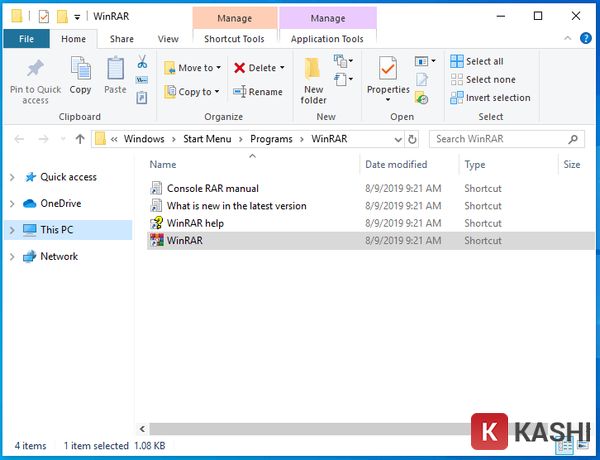
Task: Click the Console RAR manual file icon
Action: click(x=157, y=188)
